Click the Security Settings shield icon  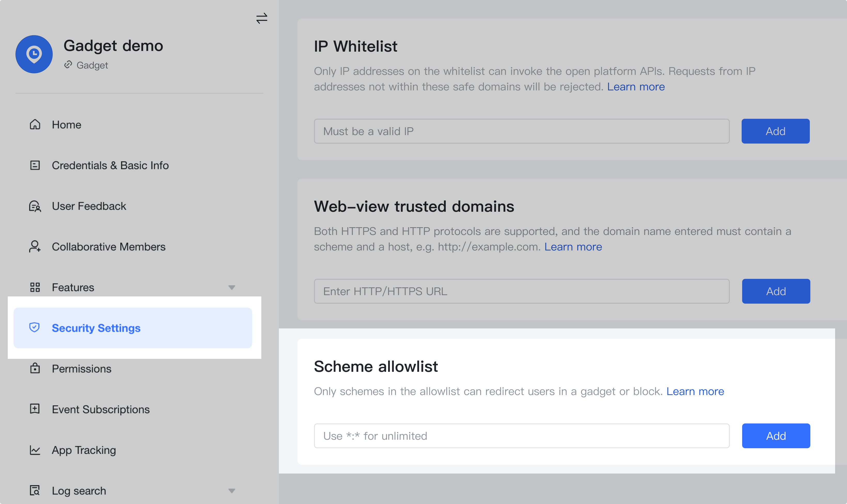[34, 328]
